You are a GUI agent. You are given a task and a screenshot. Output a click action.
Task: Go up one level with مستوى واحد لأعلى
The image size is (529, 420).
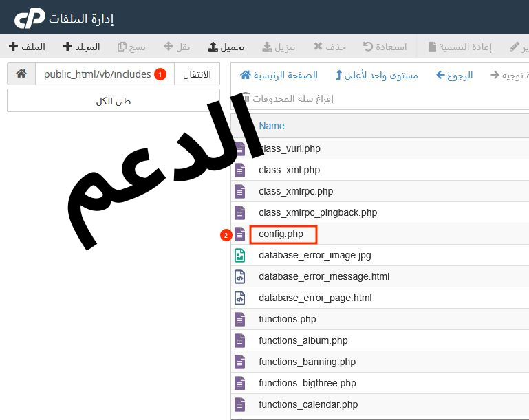point(376,75)
